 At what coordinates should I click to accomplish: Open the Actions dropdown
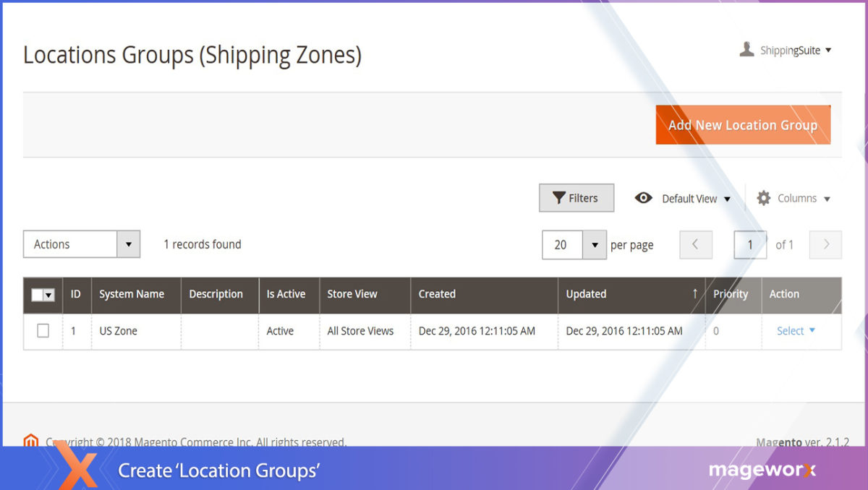[81, 244]
